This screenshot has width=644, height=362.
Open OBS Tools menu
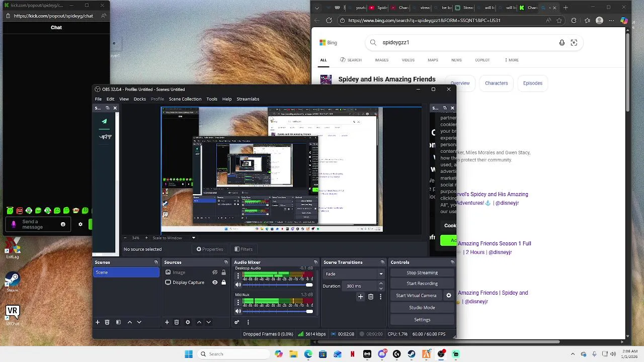212,99
